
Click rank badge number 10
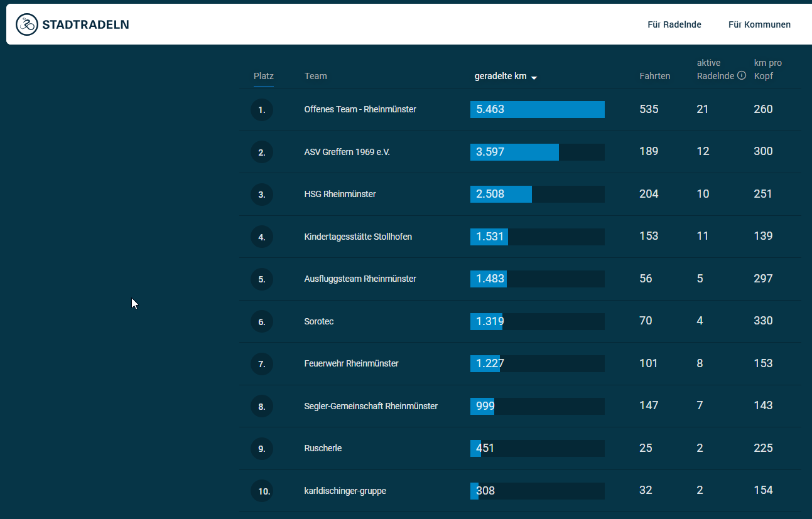click(262, 491)
